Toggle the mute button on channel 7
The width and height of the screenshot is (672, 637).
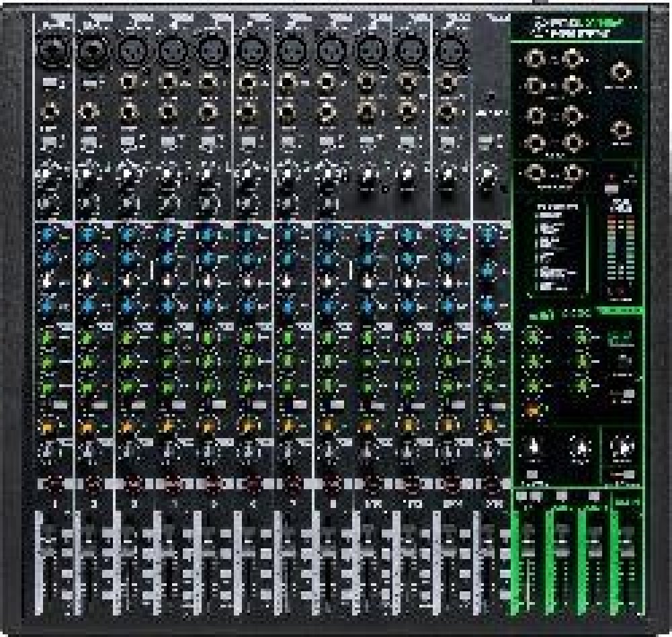(x=290, y=482)
